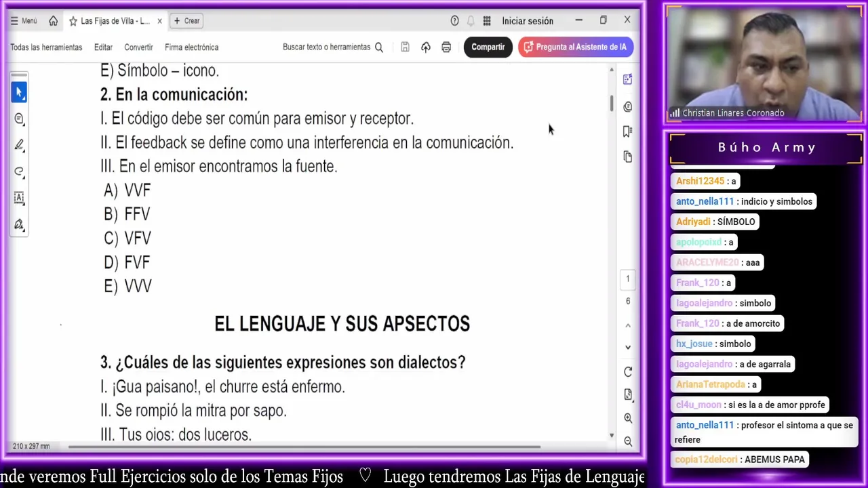The image size is (868, 488).
Task: Go to previous page with up chevron
Action: pos(627,325)
